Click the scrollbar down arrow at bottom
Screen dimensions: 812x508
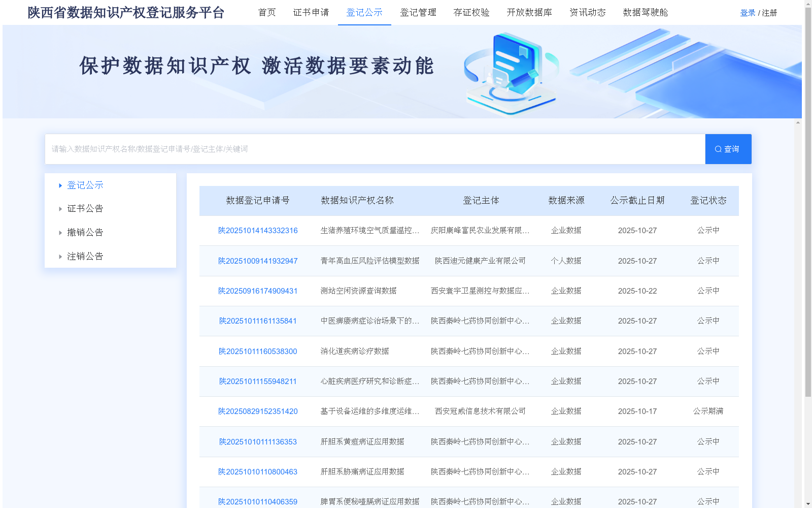point(808,504)
